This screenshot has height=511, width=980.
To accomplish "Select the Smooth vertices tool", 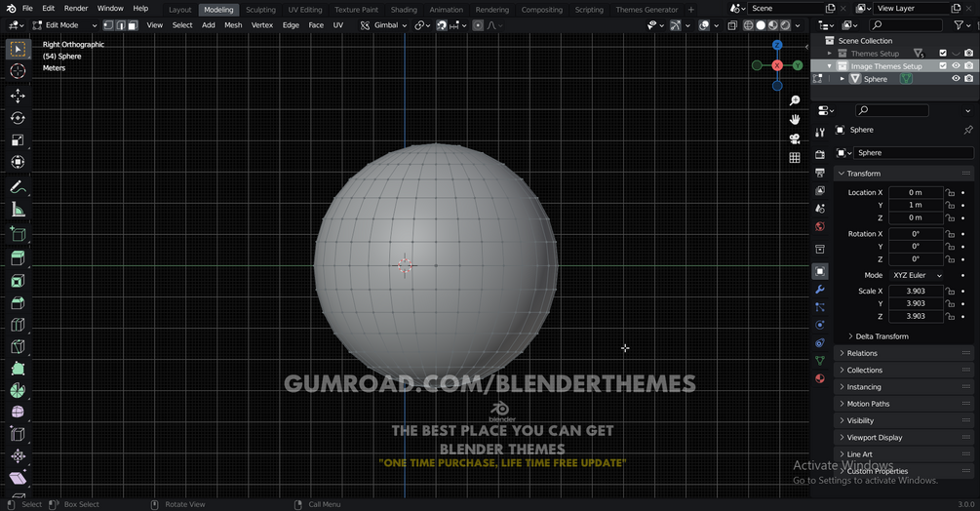I will pos(18,413).
